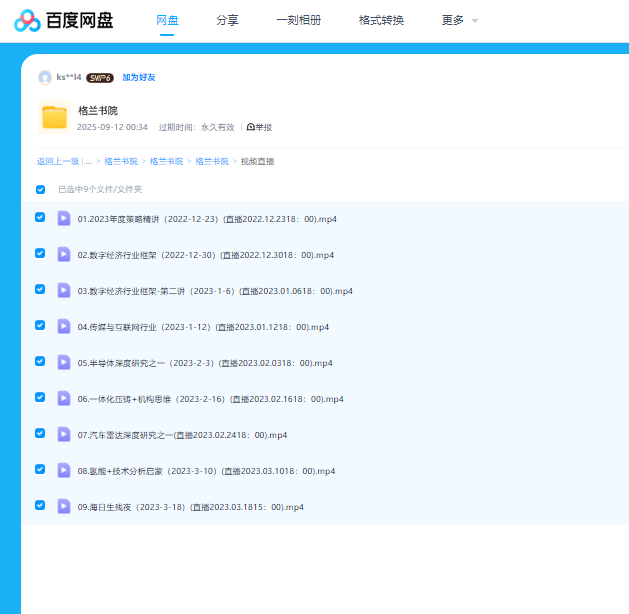The image size is (629, 614).
Task: Uncheck the 08.氢能+技术分析启蒙 checkbox
Action: 41,470
